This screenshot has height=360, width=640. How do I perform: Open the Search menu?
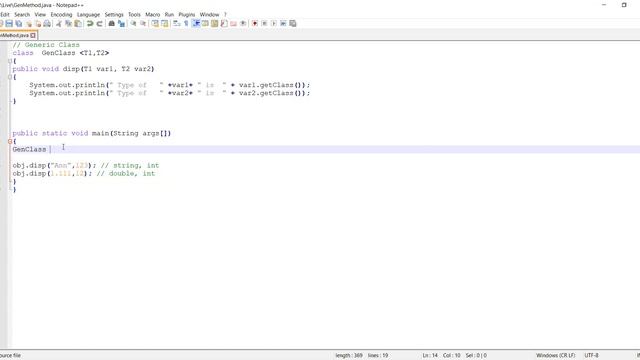click(x=22, y=14)
